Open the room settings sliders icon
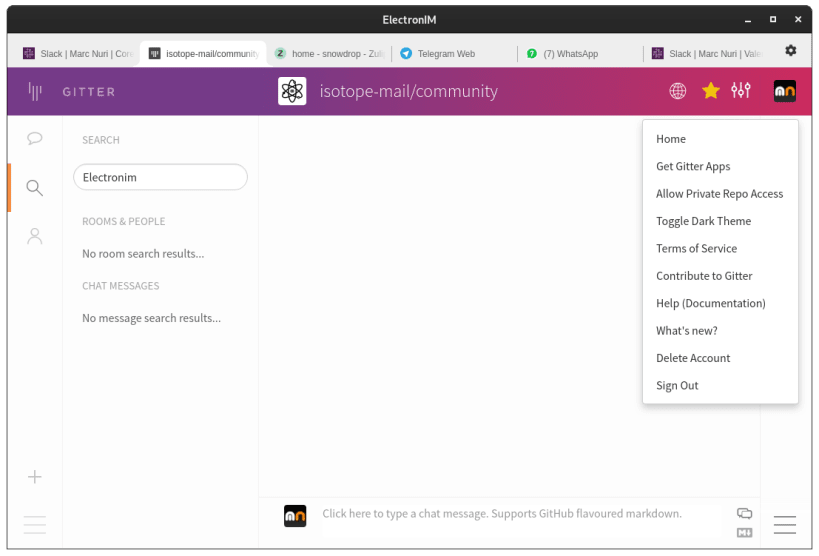The image size is (819, 556). 741,90
